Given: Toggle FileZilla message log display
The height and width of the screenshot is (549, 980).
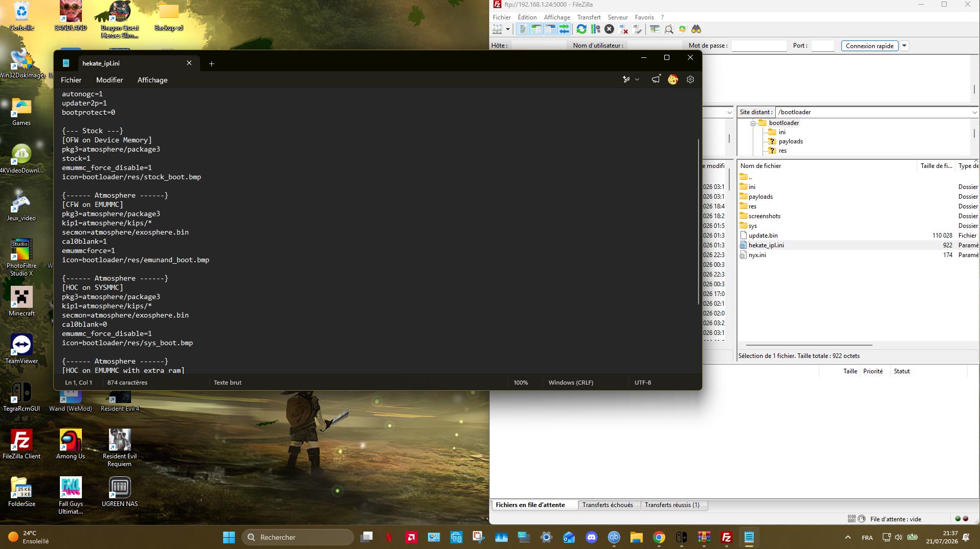Looking at the screenshot, I should point(522,29).
